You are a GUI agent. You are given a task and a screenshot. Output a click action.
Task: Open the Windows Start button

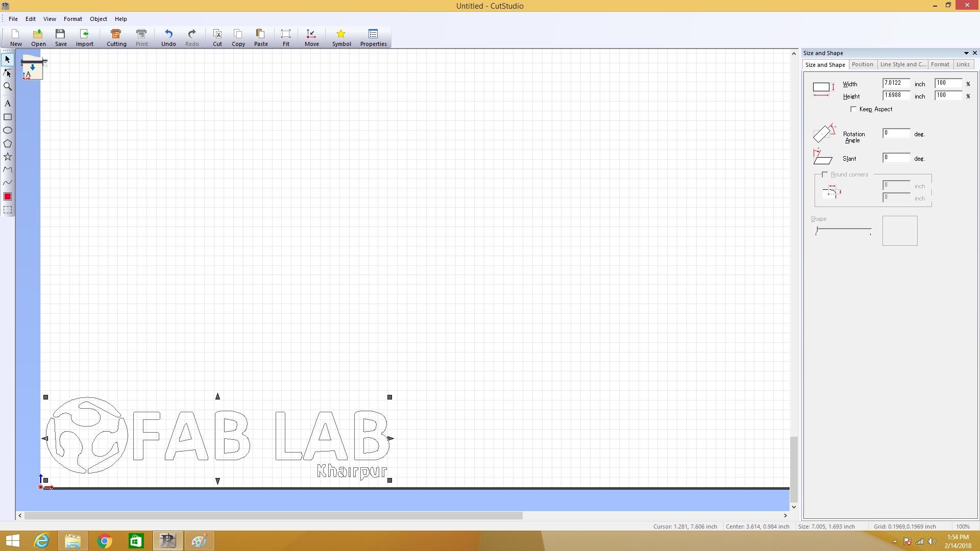[x=13, y=541]
